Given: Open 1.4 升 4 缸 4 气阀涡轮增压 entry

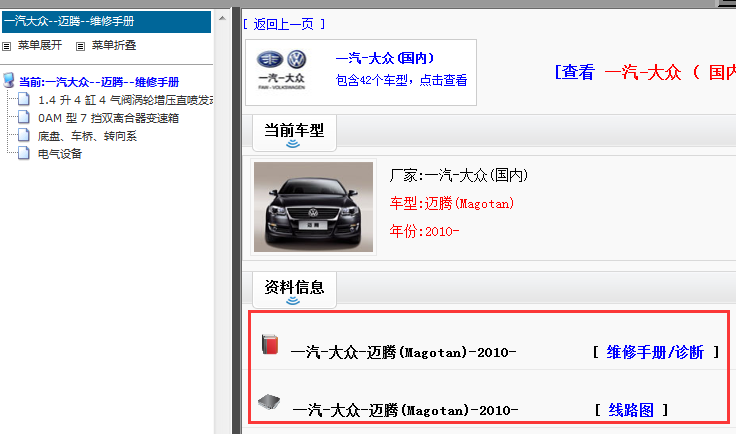Looking at the screenshot, I should tap(125, 100).
